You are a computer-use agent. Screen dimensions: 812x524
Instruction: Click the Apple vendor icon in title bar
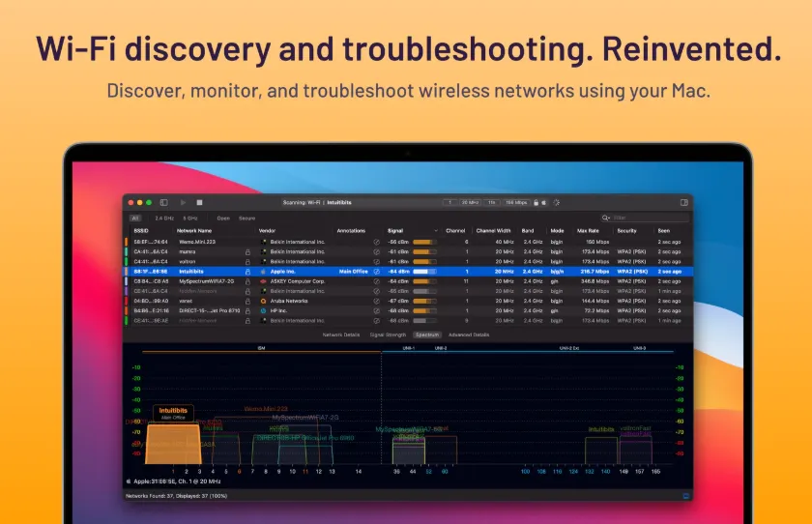click(543, 202)
